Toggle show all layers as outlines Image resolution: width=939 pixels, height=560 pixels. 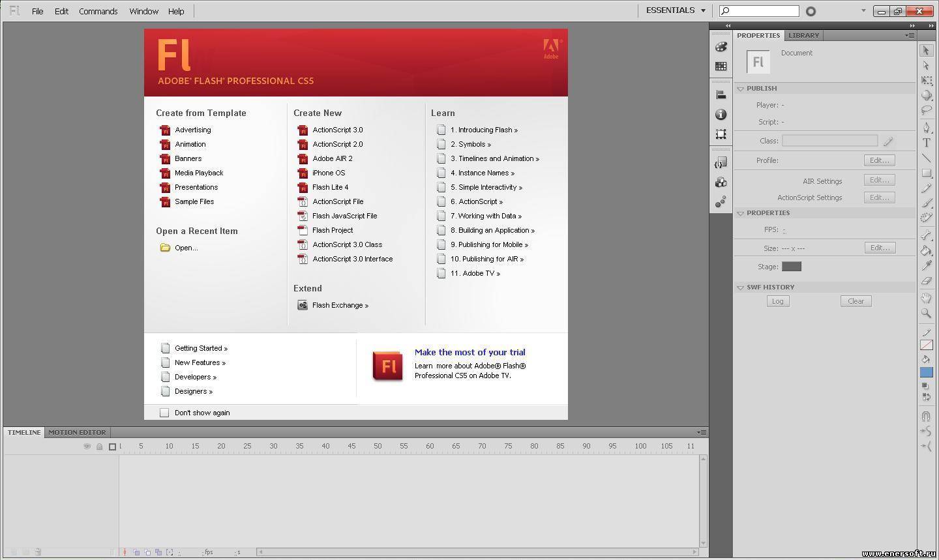112,447
